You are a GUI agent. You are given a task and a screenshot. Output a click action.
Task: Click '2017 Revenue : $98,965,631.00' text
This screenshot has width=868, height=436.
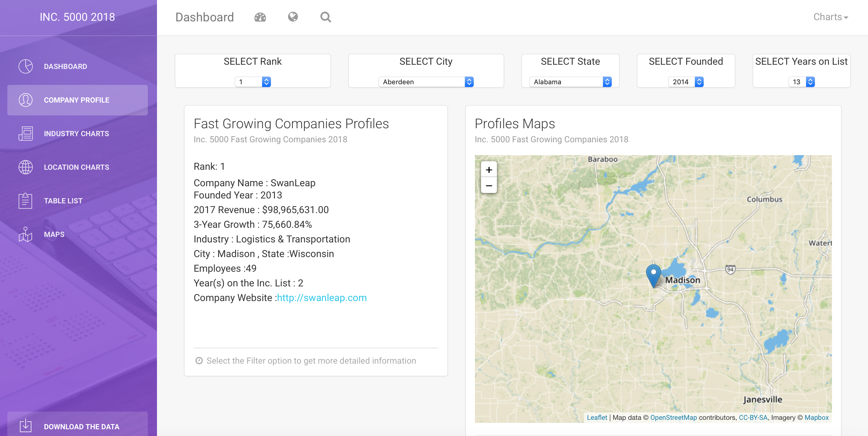click(x=261, y=209)
